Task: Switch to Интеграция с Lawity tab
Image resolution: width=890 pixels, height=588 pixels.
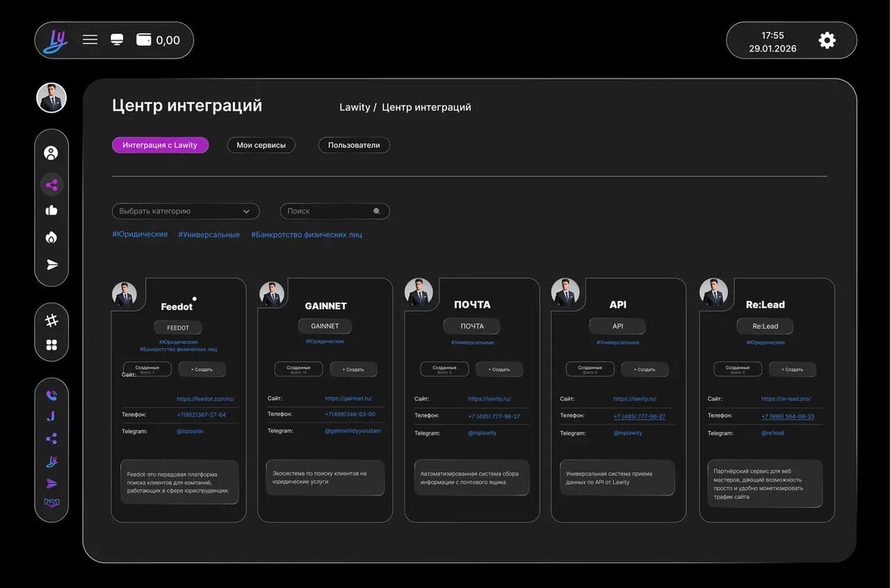Action: (160, 145)
